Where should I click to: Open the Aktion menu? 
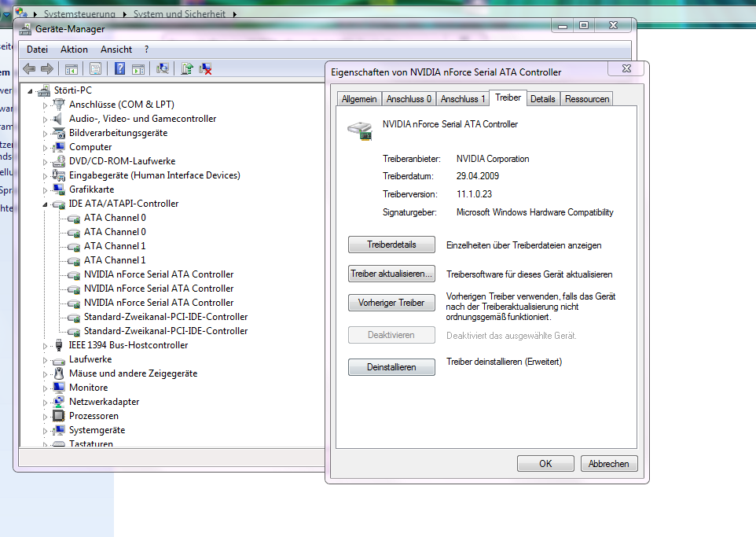tap(74, 50)
